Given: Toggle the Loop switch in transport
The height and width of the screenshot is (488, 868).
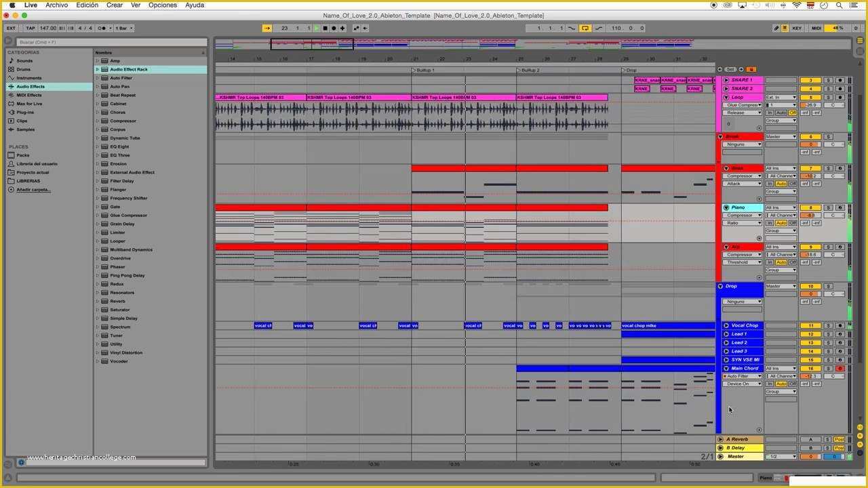Looking at the screenshot, I should 585,28.
